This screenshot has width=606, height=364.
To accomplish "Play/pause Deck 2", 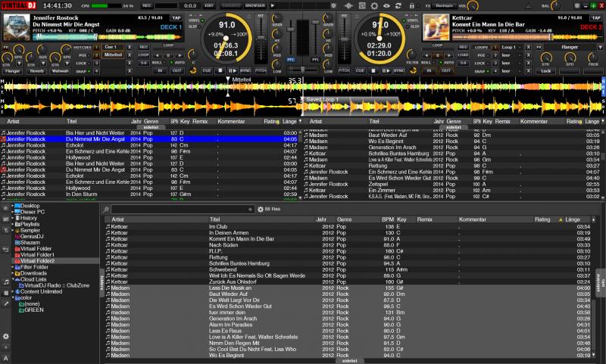I will (386, 70).
